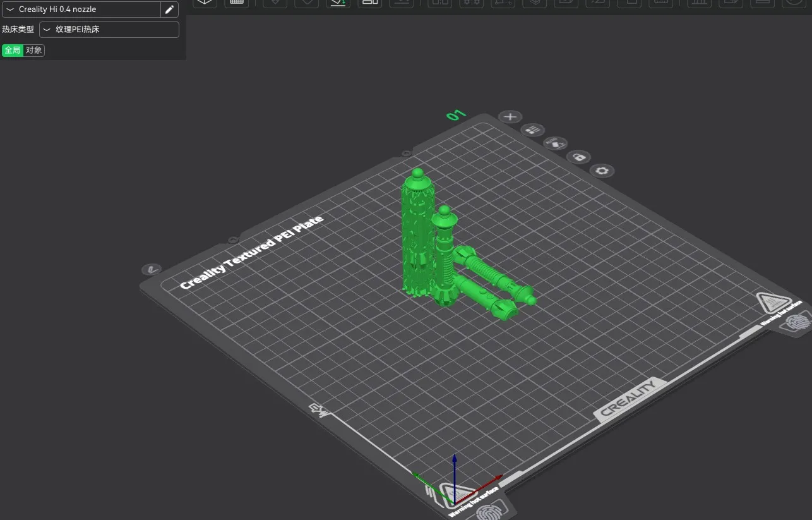Switch to 对象 (Object) mode
Viewport: 812px width, 520px height.
point(34,51)
